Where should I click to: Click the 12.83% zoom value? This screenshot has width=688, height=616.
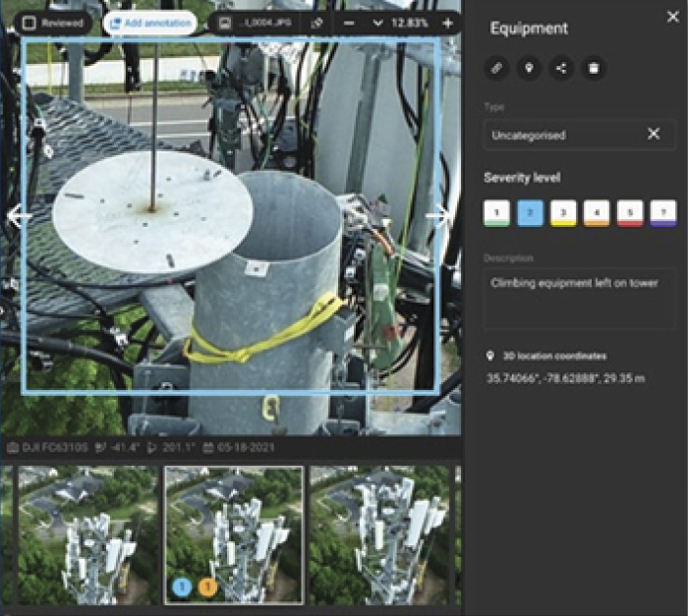pos(410,23)
